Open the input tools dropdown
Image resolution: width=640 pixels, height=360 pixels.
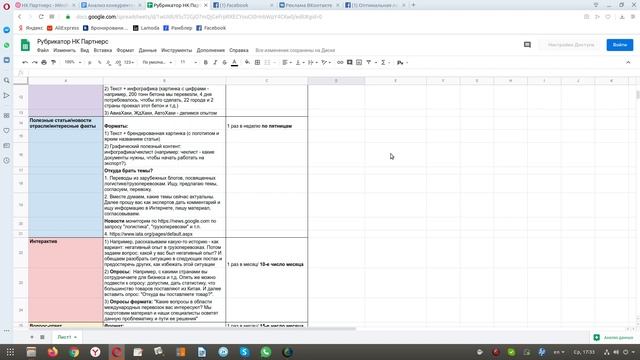pos(402,62)
